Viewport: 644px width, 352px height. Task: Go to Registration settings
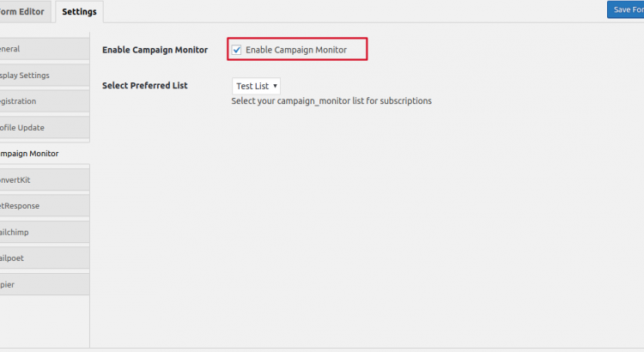[x=45, y=101]
